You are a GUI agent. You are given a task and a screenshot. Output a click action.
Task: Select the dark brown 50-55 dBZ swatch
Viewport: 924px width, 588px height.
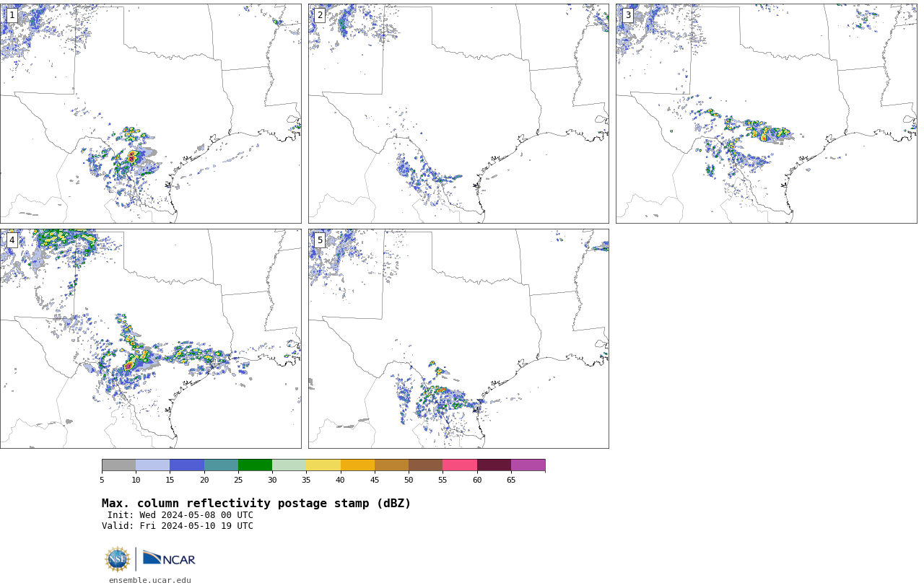425,465
